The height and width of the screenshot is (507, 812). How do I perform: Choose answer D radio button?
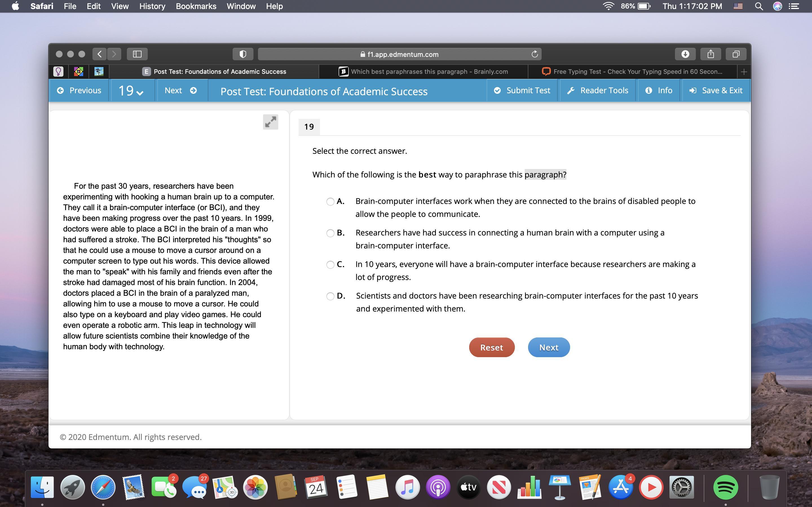pos(330,296)
